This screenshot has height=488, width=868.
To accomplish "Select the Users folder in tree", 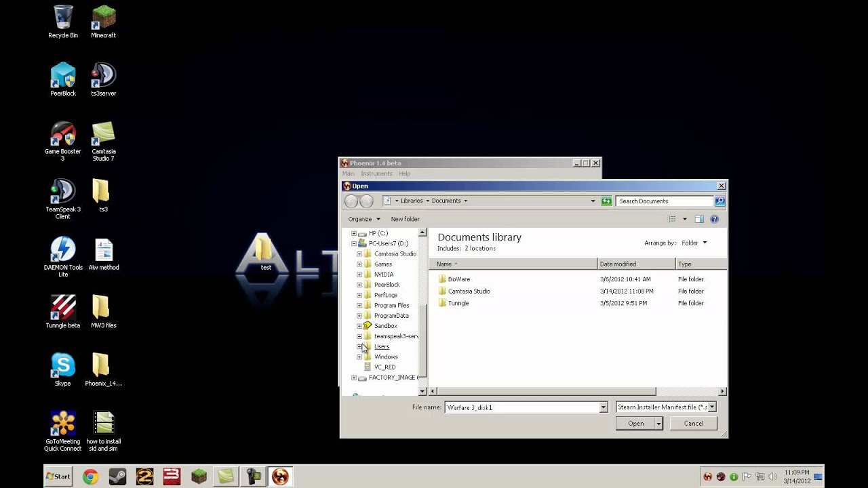I will pyautogui.click(x=382, y=346).
